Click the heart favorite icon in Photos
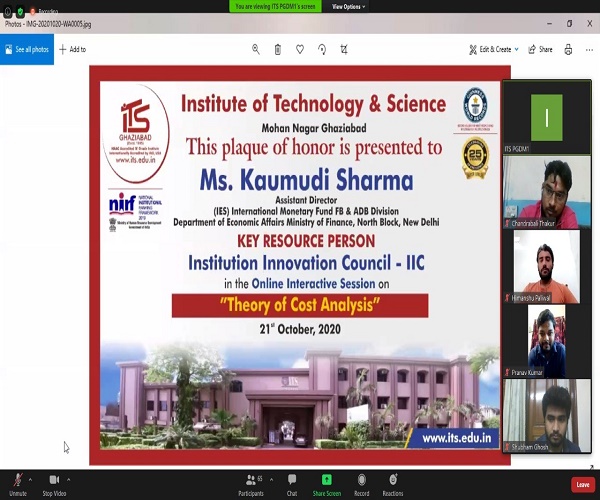 click(x=300, y=49)
